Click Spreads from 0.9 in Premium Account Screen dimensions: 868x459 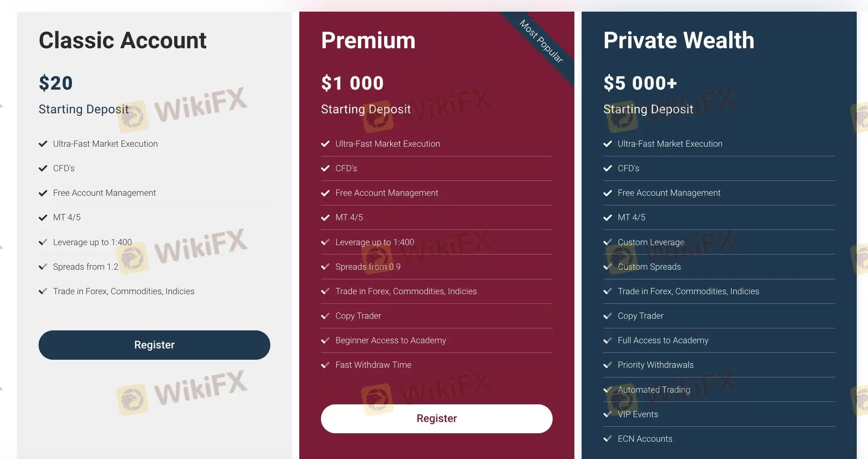(367, 266)
